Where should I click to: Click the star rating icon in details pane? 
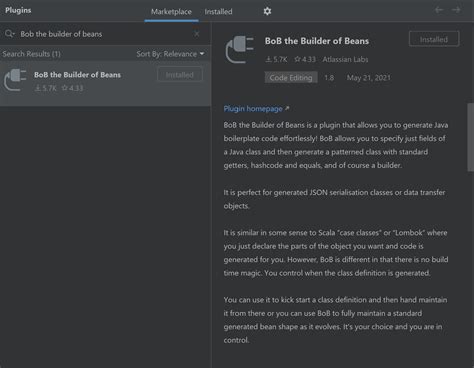(x=297, y=59)
